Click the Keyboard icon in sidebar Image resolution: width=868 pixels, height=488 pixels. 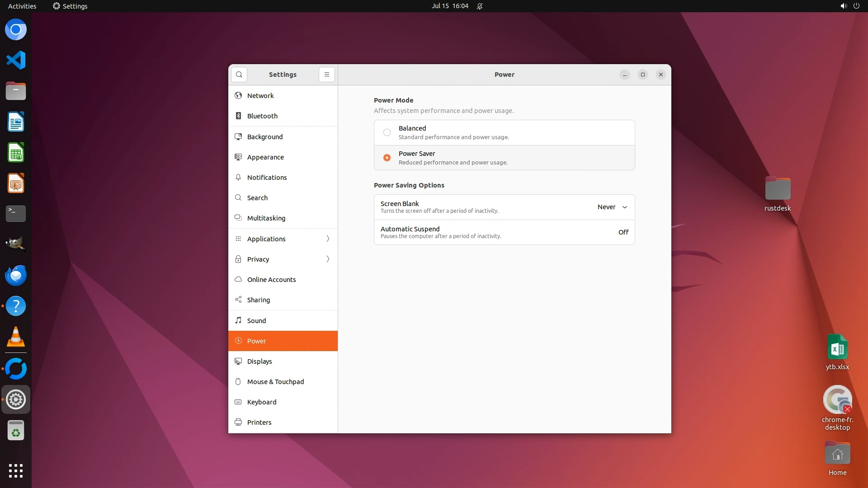pyautogui.click(x=238, y=402)
